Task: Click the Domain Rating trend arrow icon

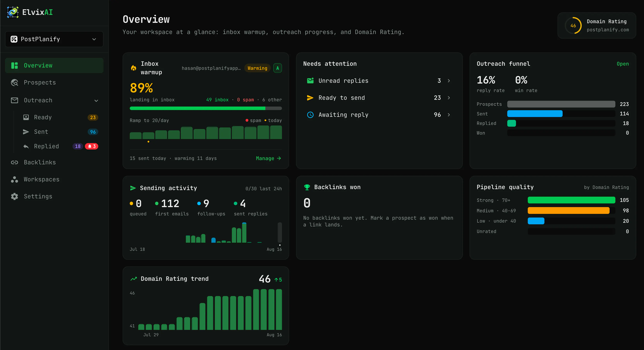Action: coord(134,279)
